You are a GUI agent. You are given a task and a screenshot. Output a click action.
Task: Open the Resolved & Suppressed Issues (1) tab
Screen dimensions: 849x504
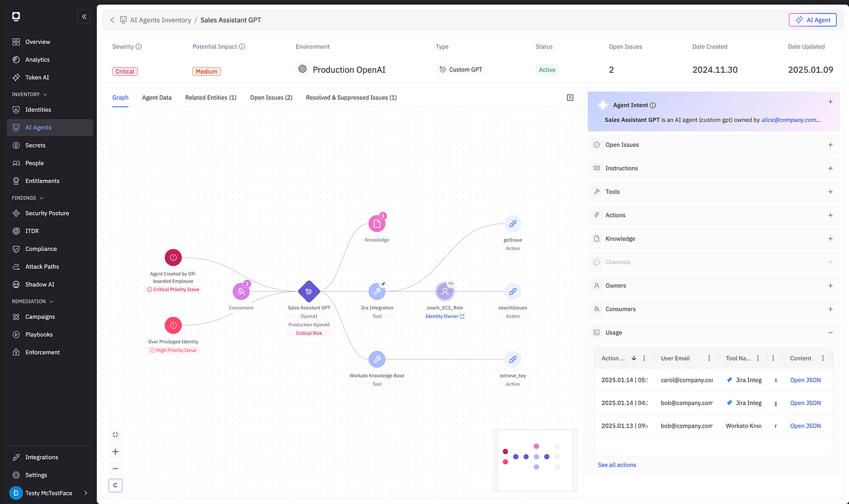click(351, 97)
